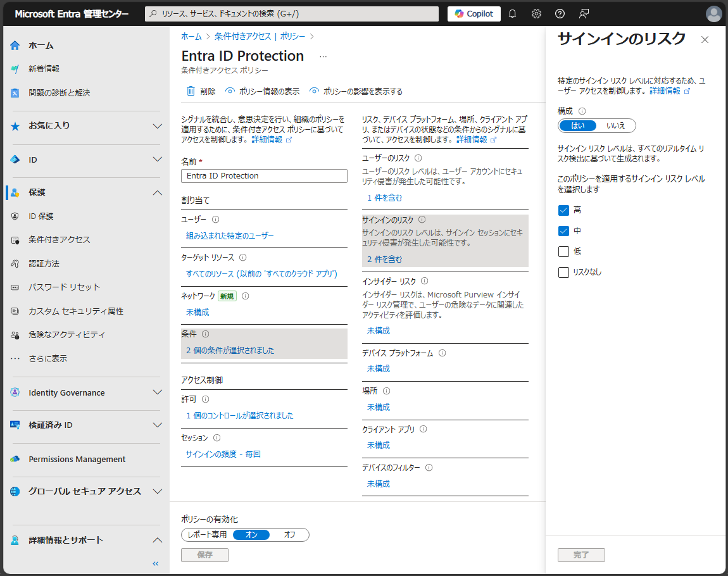Viewport: 728px width, 576px height.
Task: Click the ID 保護 shield icon
Action: point(15,216)
